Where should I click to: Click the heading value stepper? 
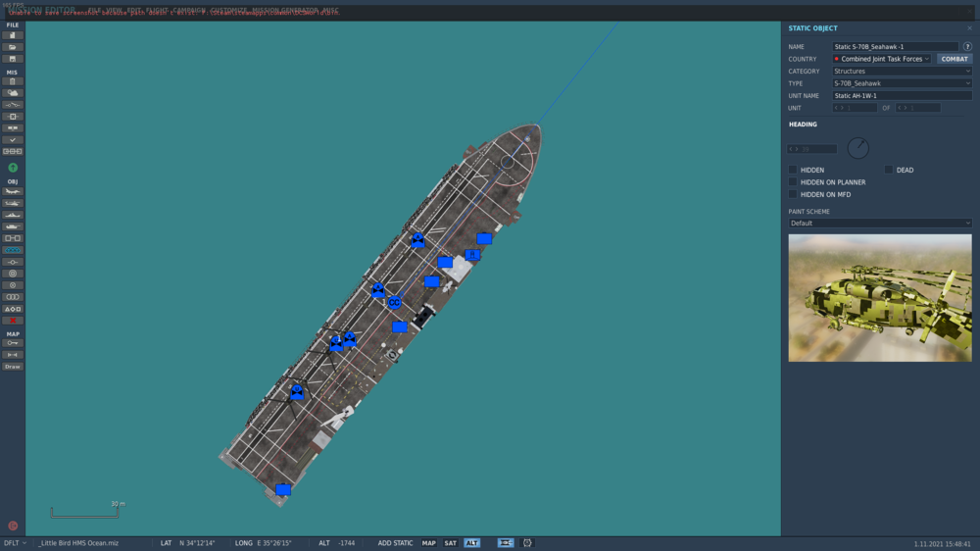[811, 149]
